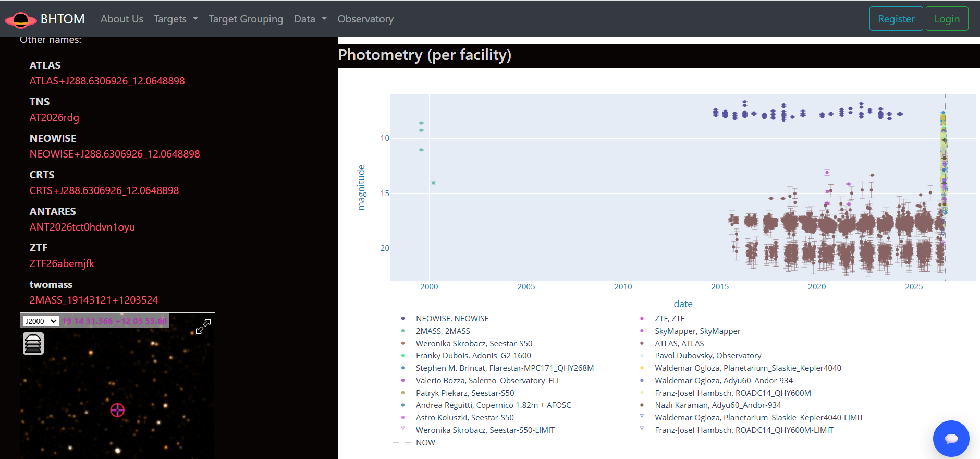Click the Login button
980x459 pixels.
[x=947, y=19]
